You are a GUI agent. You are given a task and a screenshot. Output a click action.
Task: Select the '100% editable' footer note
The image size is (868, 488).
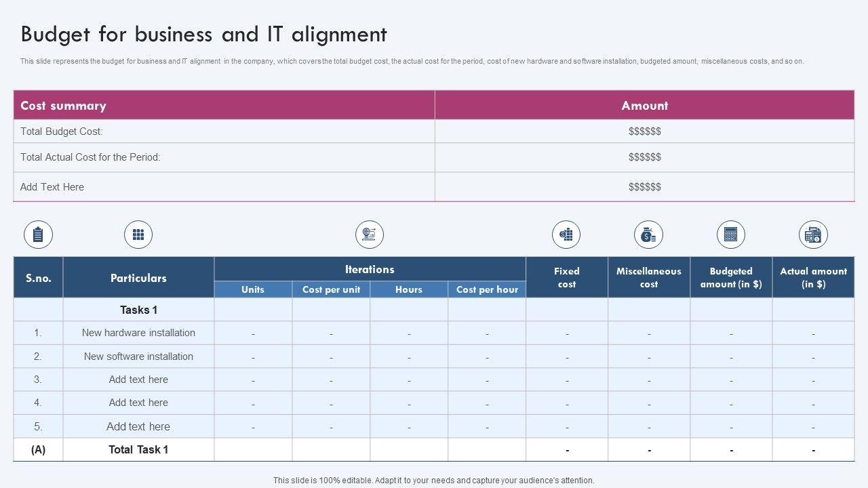[x=434, y=481]
